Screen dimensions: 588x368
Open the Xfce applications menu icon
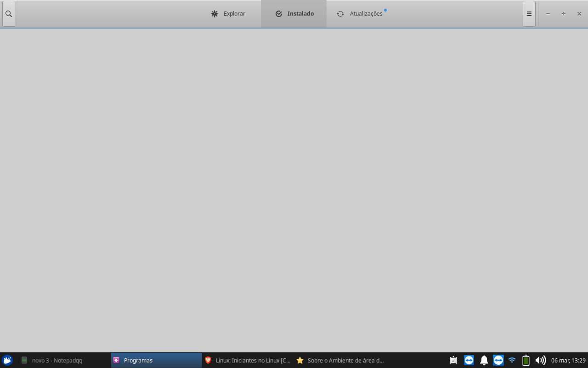(7, 360)
